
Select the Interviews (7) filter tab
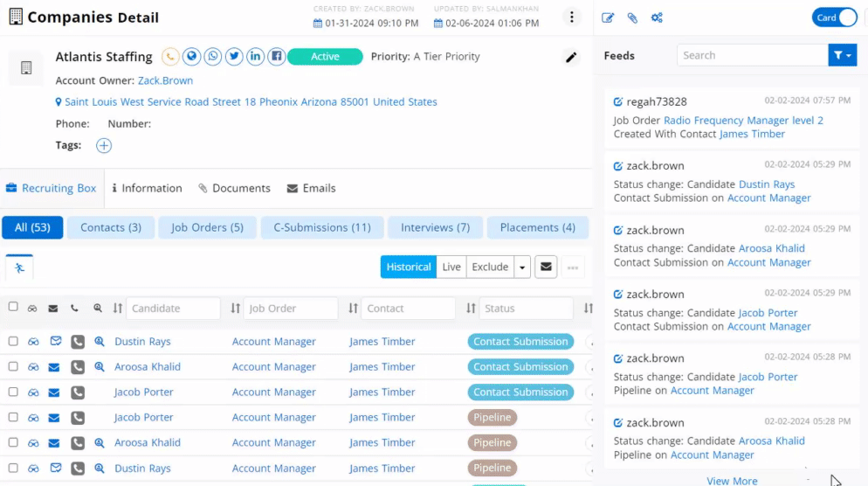coord(435,228)
